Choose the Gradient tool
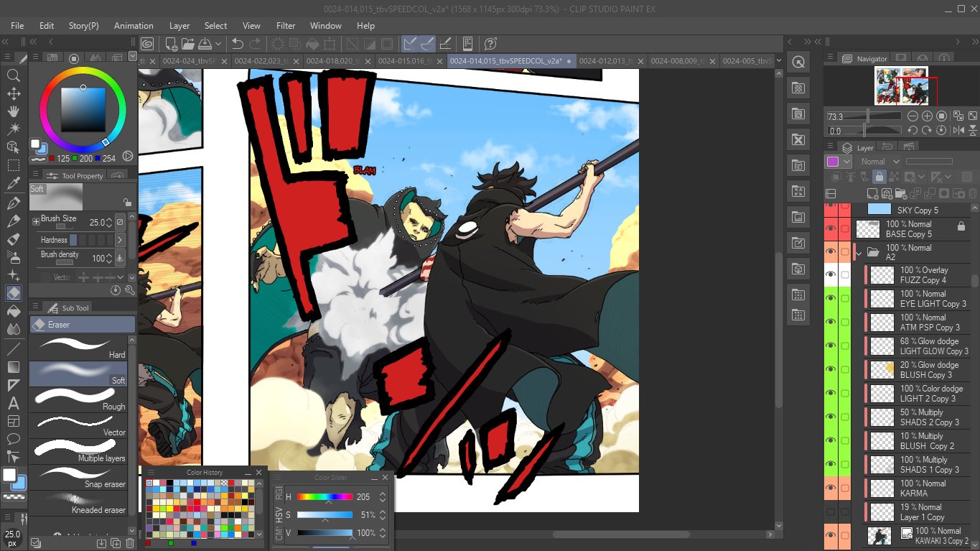The image size is (980, 551). [13, 366]
